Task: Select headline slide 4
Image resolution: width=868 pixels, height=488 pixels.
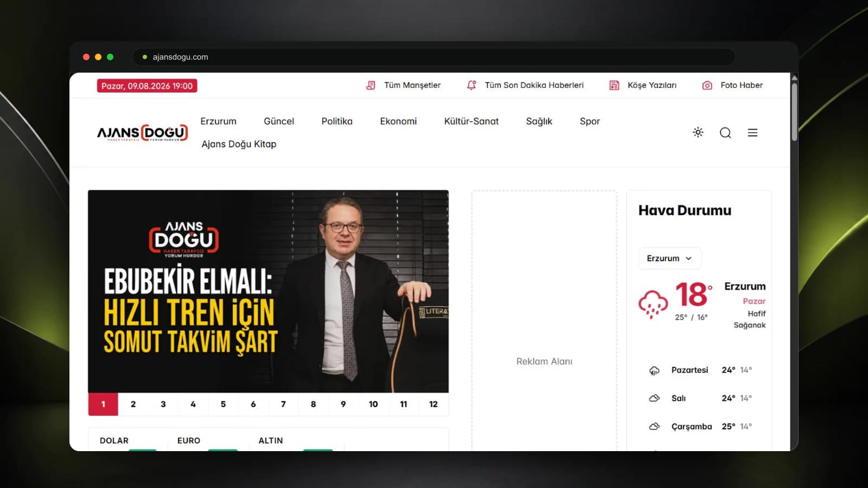Action: point(193,404)
